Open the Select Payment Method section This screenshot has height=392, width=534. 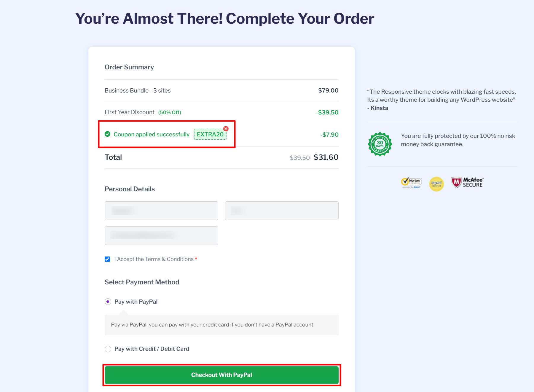(142, 282)
